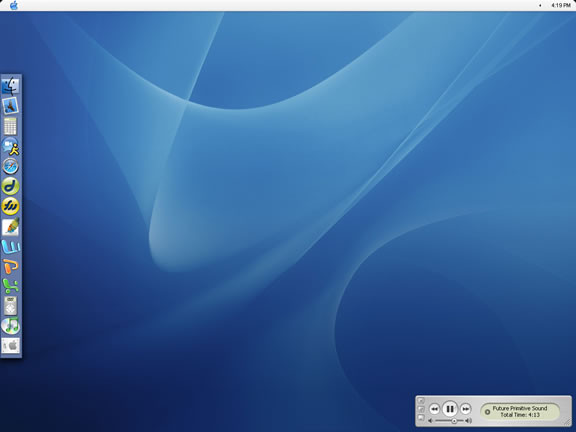Click the low volume speaker icon
Screen dimensions: 576x432
431,421
